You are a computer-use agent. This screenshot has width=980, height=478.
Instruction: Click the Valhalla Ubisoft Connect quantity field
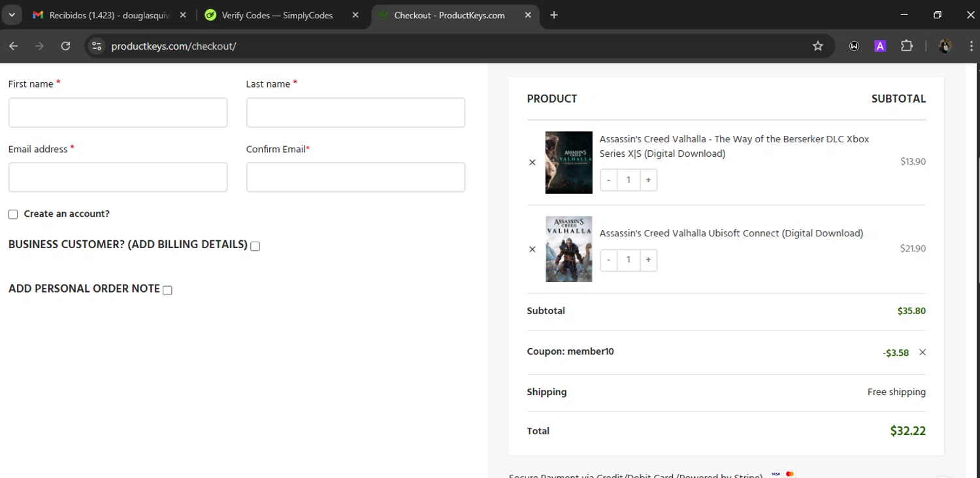click(x=629, y=260)
